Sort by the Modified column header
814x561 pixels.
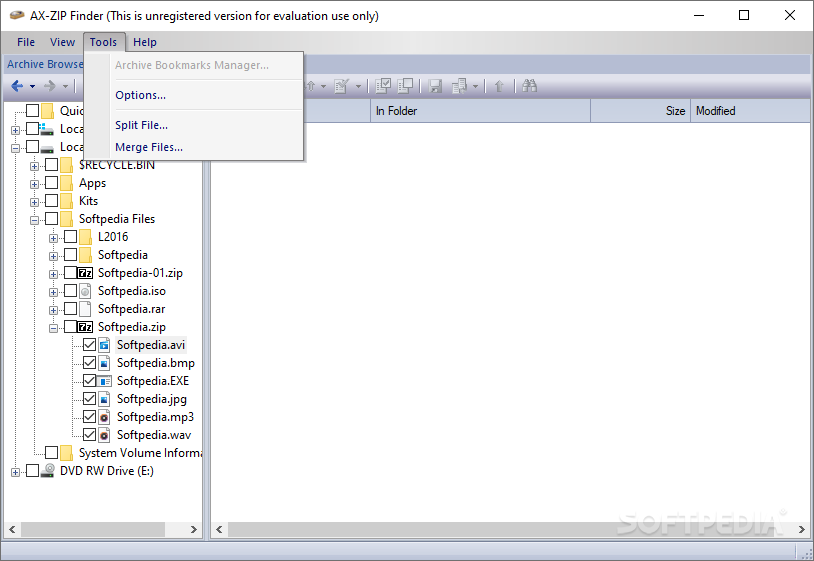(x=750, y=111)
